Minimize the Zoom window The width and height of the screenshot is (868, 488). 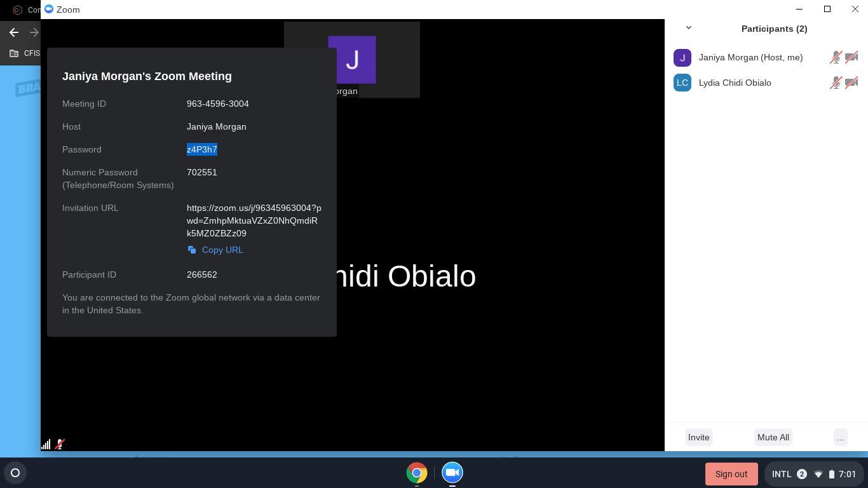point(799,9)
